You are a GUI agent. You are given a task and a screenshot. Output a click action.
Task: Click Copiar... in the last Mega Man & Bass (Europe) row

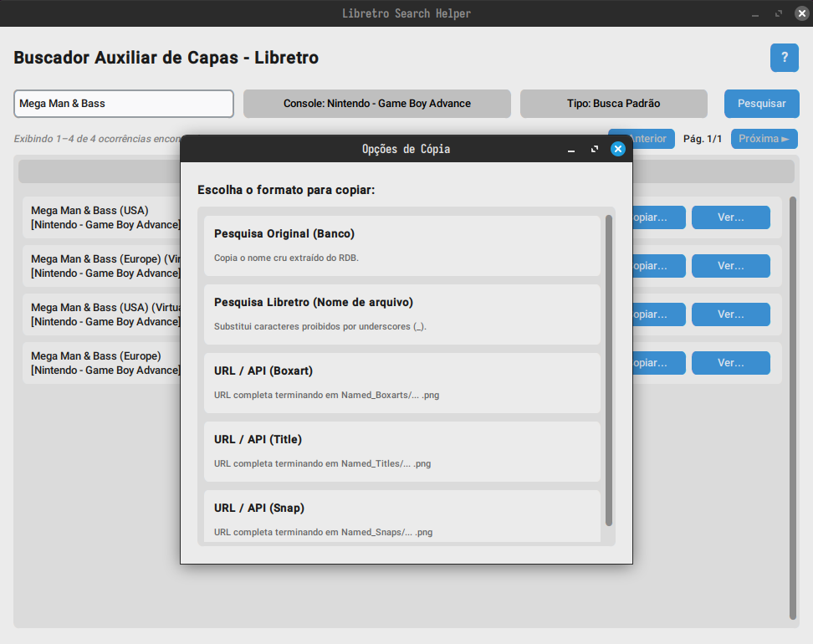click(658, 363)
